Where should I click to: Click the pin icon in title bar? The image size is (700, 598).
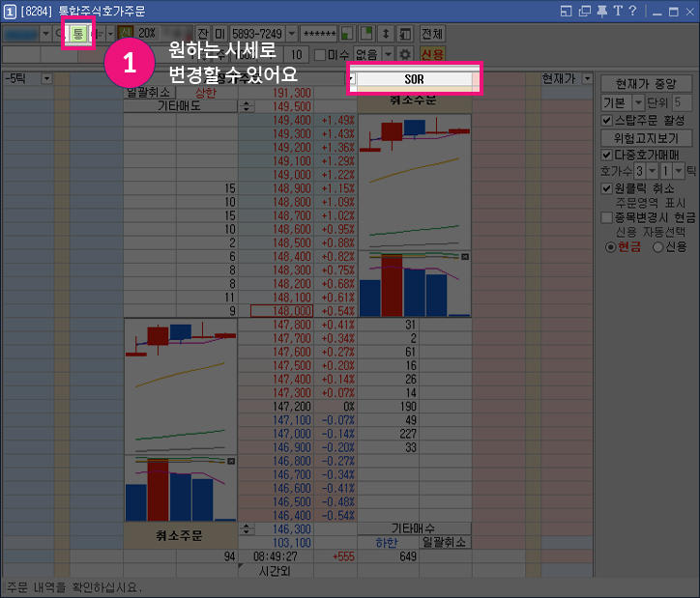click(x=601, y=11)
